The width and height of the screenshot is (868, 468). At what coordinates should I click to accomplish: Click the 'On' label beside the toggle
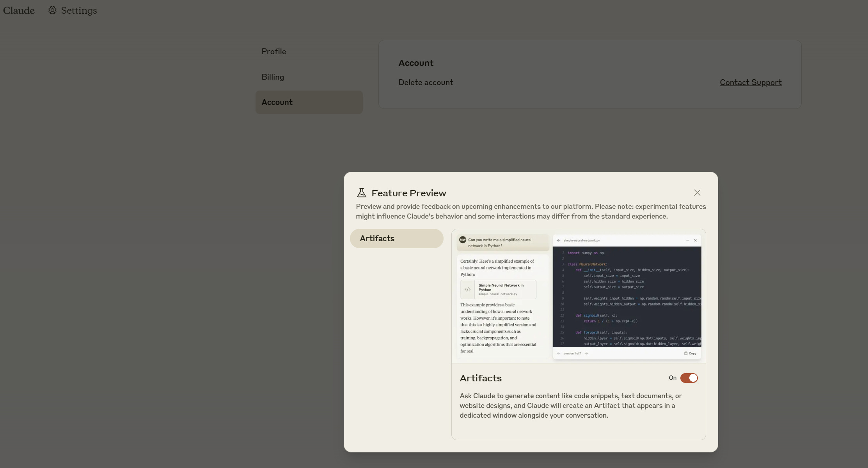[x=673, y=378]
